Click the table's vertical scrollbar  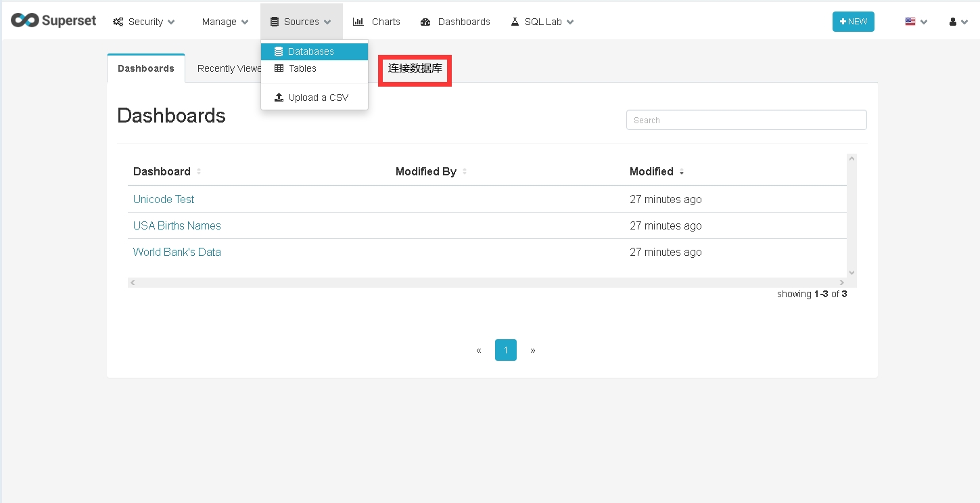click(x=851, y=215)
